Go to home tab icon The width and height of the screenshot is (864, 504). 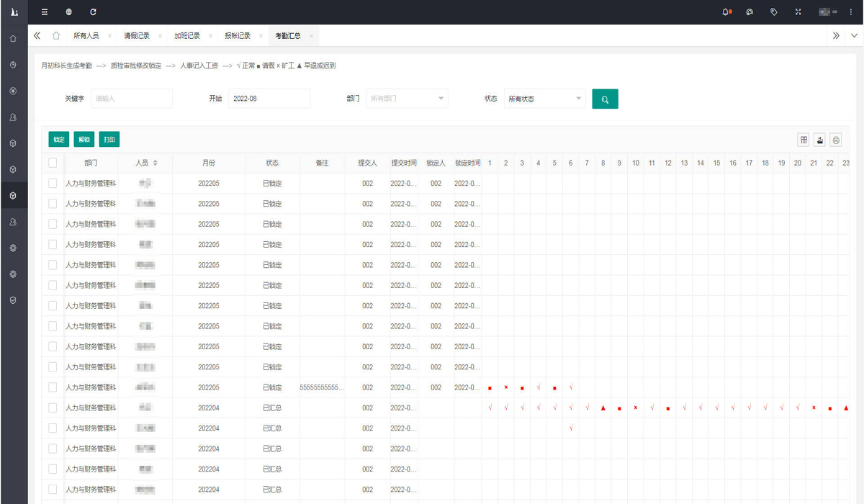(56, 36)
